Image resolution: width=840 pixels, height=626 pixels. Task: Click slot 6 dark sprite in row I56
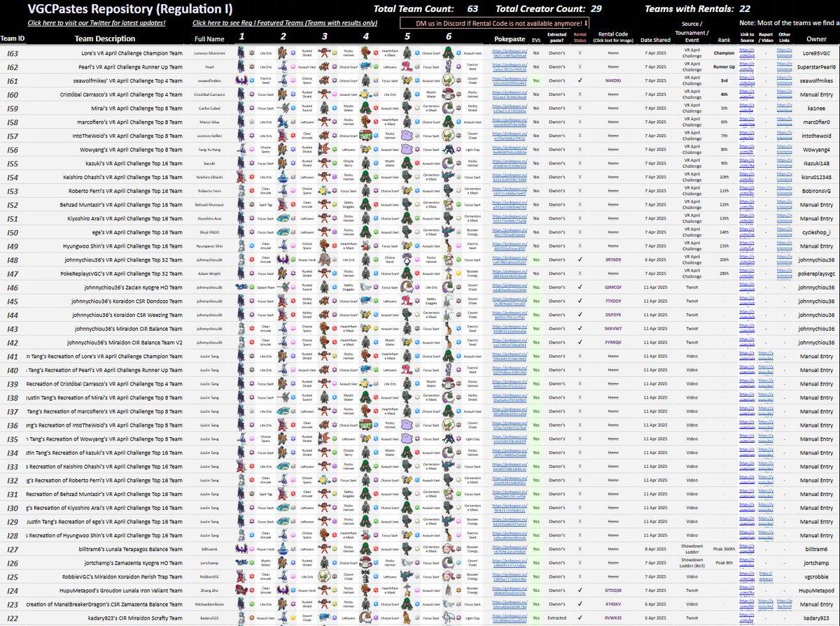click(449, 150)
